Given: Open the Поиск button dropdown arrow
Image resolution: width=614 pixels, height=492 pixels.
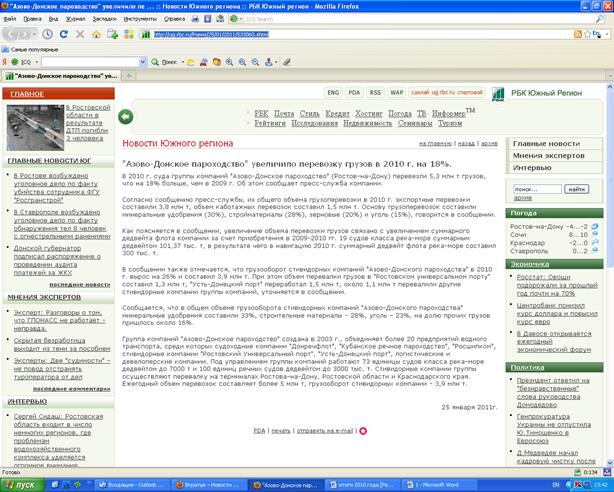Looking at the screenshot, I should (x=182, y=62).
